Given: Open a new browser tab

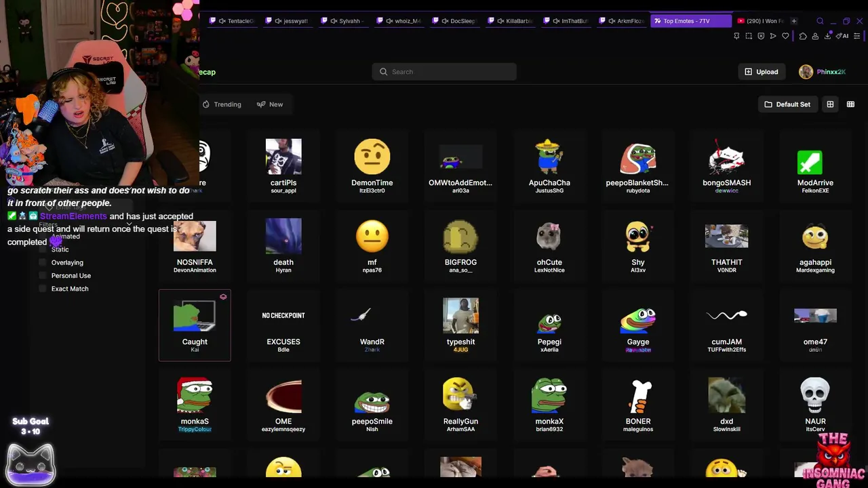Looking at the screenshot, I should tap(794, 21).
